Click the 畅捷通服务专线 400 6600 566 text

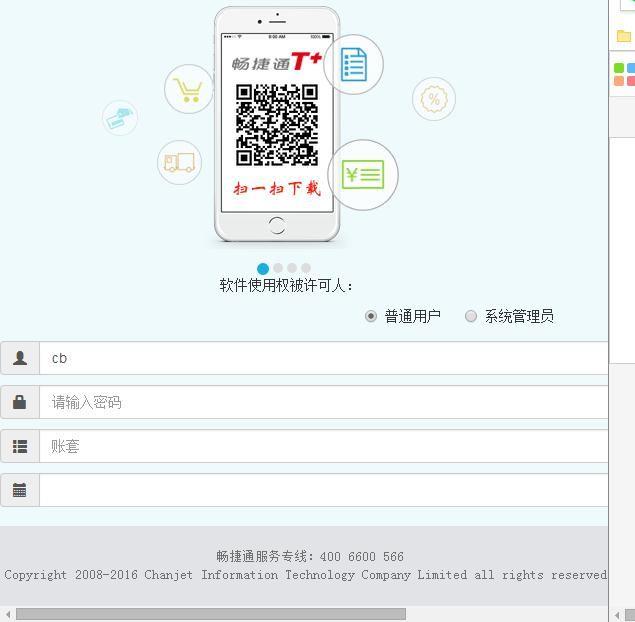[310, 556]
